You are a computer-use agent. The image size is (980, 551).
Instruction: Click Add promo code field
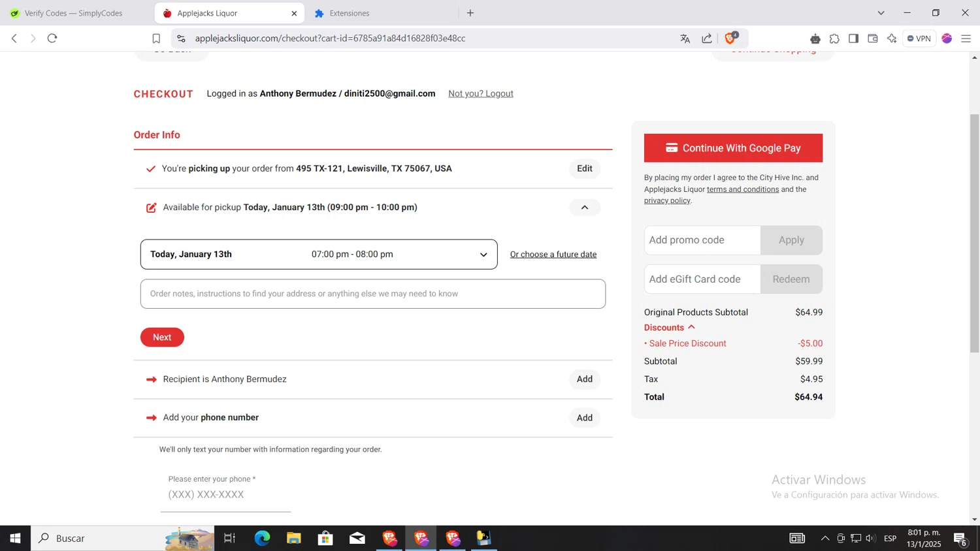pos(702,240)
